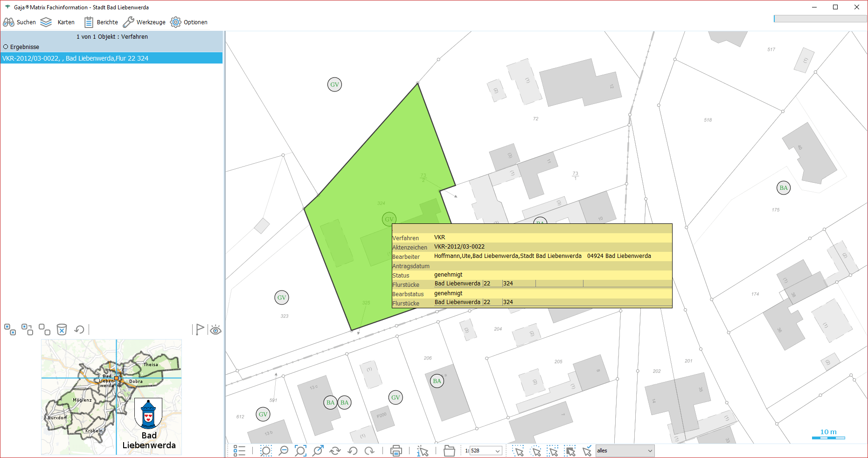
Task: Click the printer icon in bottom toolbar
Action: click(x=396, y=451)
